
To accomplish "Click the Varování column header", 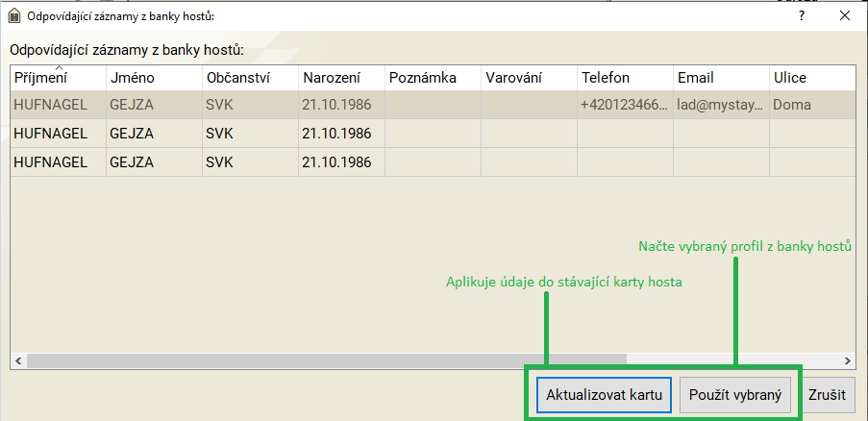I will [x=529, y=78].
